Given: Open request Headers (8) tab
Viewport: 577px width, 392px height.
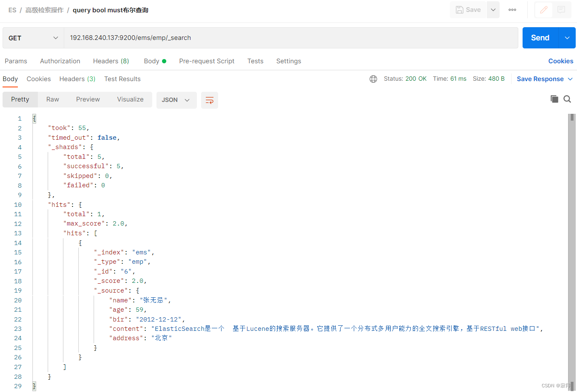Looking at the screenshot, I should click(111, 61).
